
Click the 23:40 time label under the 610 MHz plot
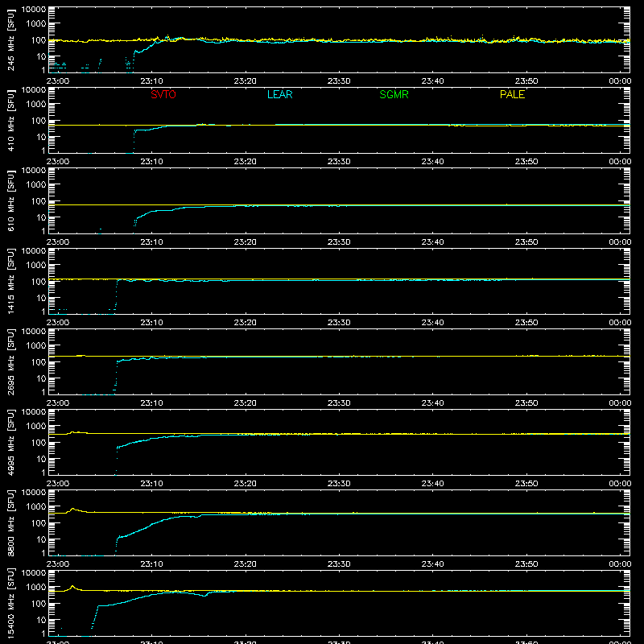pos(432,242)
